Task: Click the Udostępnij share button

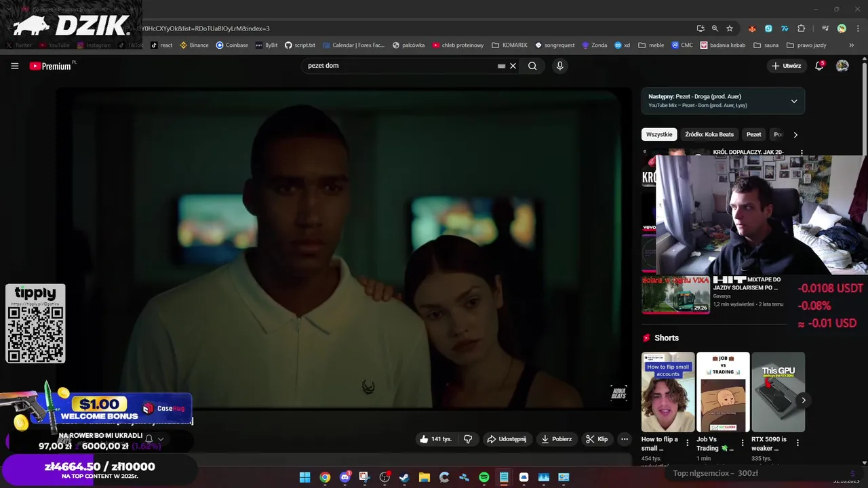Action: click(x=507, y=439)
